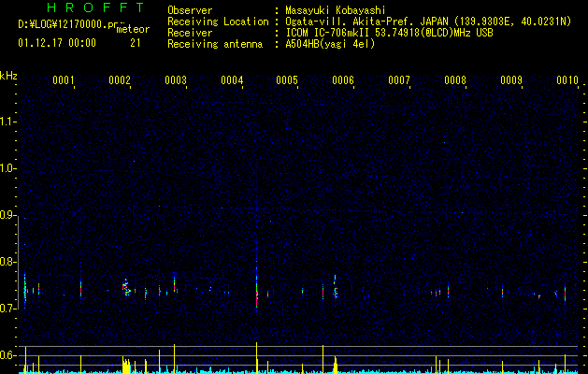Click the meteor label above the count
The height and width of the screenshot is (374, 588).
pos(133,29)
